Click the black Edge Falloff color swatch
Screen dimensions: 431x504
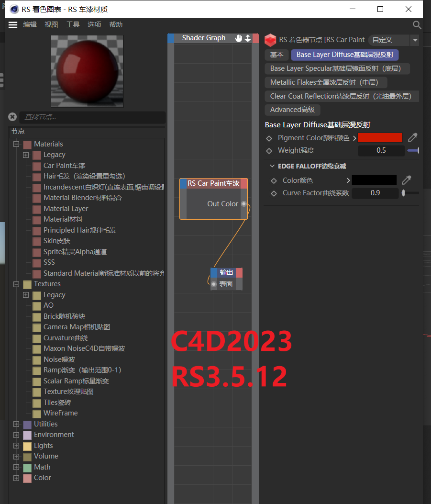click(x=374, y=180)
